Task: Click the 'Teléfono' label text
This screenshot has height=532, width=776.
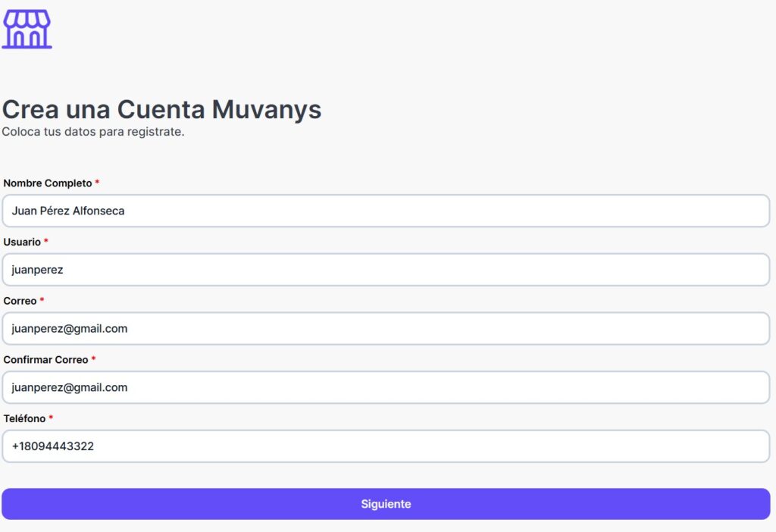Action: pos(24,418)
